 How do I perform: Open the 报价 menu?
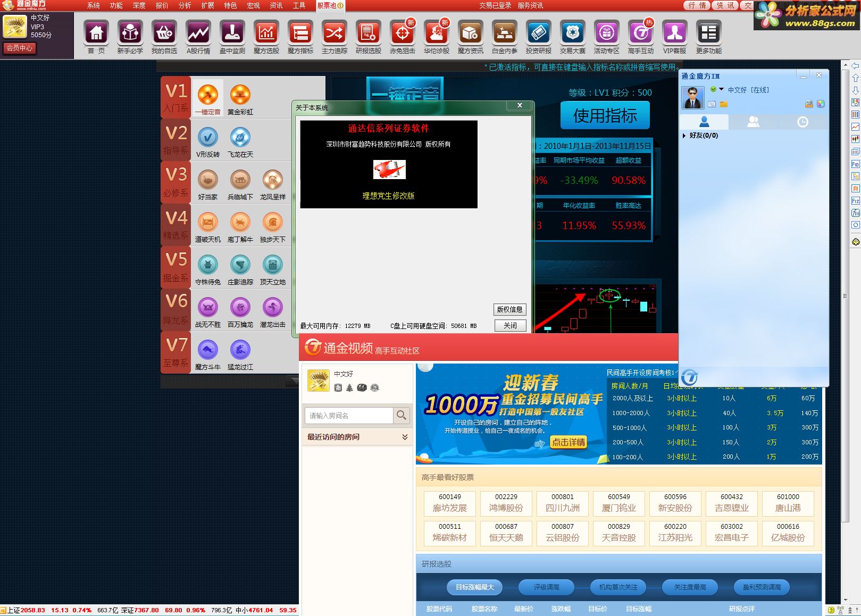(x=162, y=5)
